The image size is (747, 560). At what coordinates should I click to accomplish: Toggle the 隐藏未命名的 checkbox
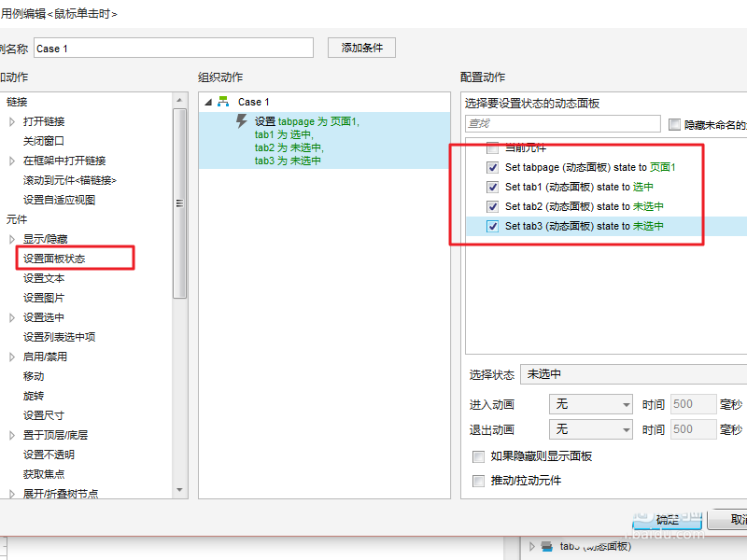674,123
